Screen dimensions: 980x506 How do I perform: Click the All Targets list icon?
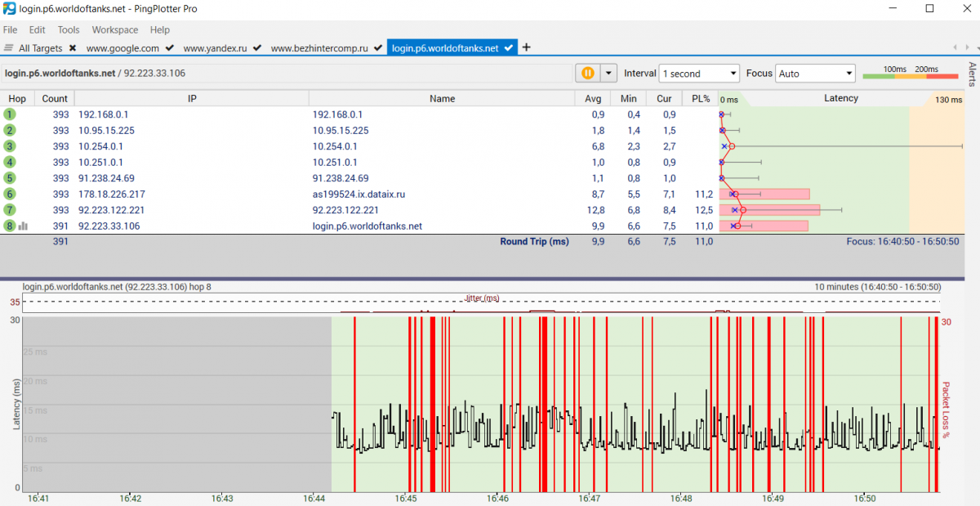9,48
